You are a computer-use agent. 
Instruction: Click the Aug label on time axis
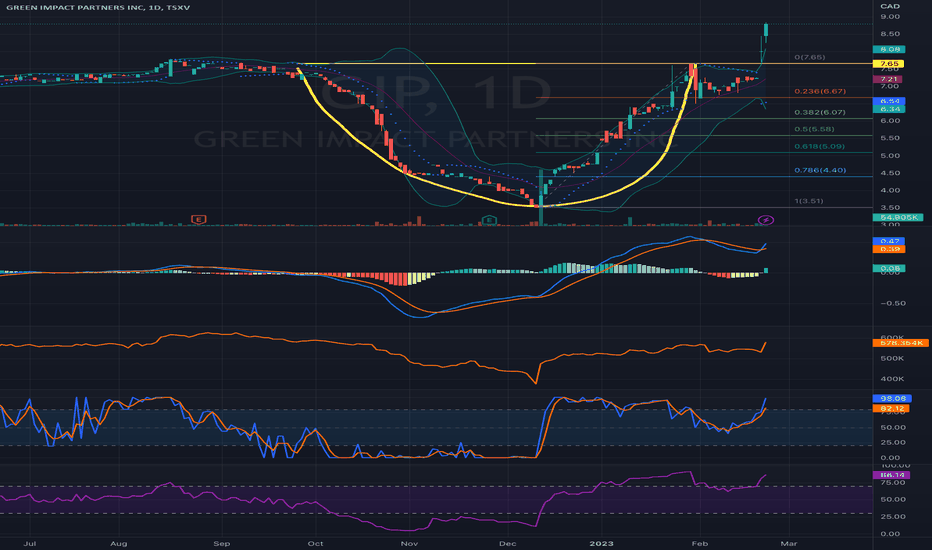(x=118, y=543)
